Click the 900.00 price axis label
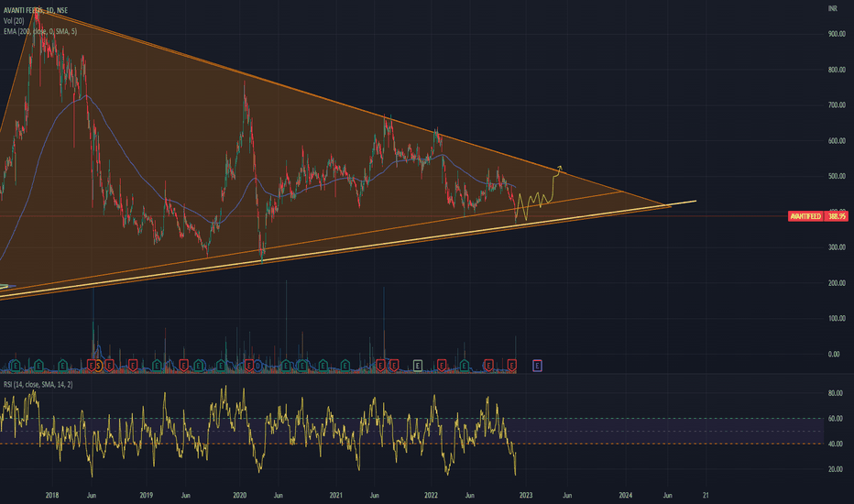 [837, 34]
